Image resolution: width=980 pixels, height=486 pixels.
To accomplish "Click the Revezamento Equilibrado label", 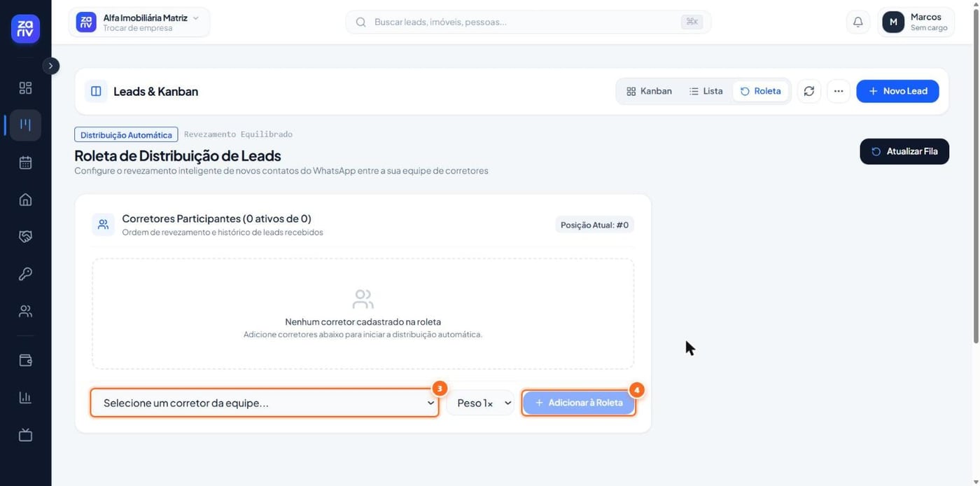I will pyautogui.click(x=238, y=134).
